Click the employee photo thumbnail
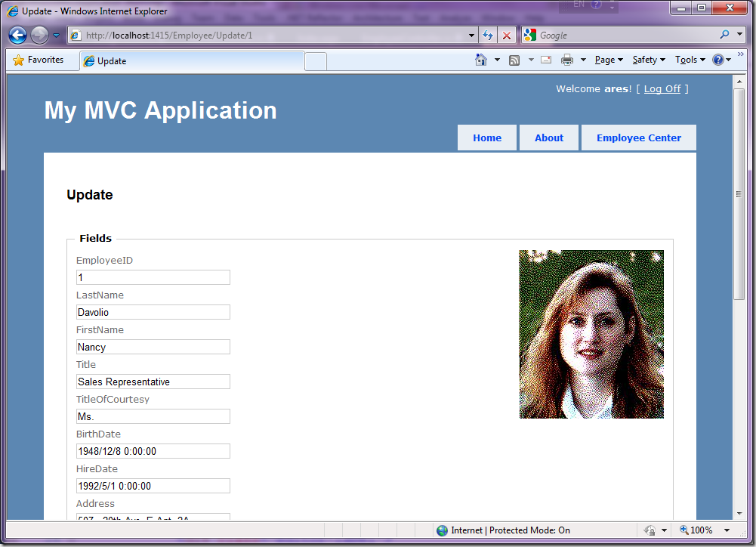Image resolution: width=756 pixels, height=547 pixels. tap(591, 334)
